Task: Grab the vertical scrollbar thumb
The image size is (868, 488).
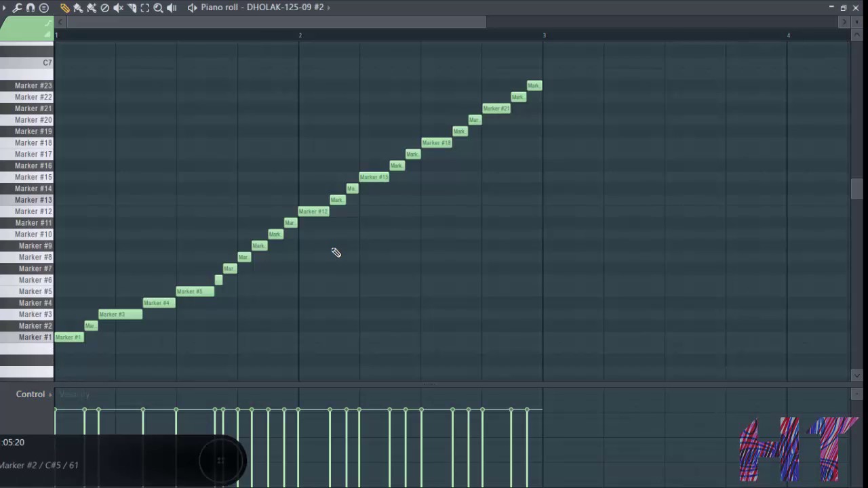Action: pos(856,189)
